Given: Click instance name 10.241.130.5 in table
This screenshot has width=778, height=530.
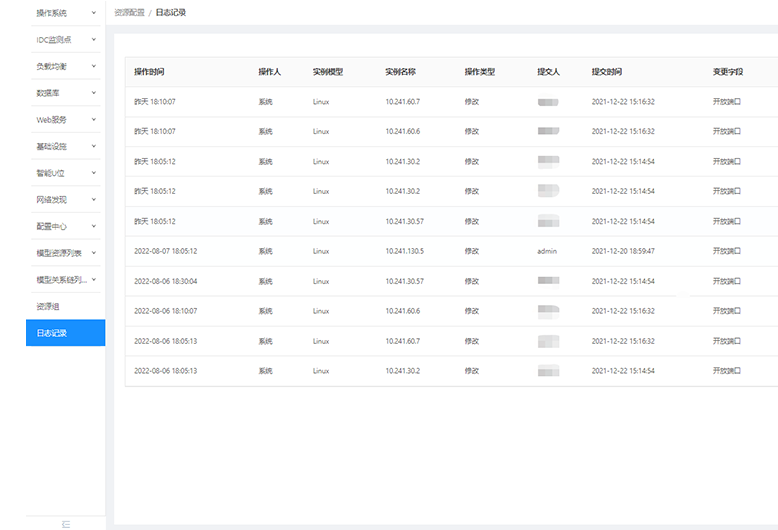Looking at the screenshot, I should (404, 251).
